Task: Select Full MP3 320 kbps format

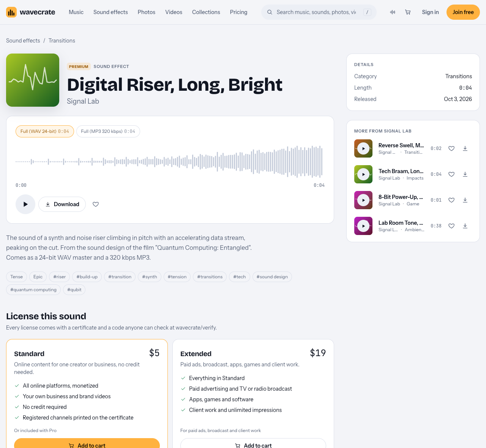Action: tap(108, 131)
